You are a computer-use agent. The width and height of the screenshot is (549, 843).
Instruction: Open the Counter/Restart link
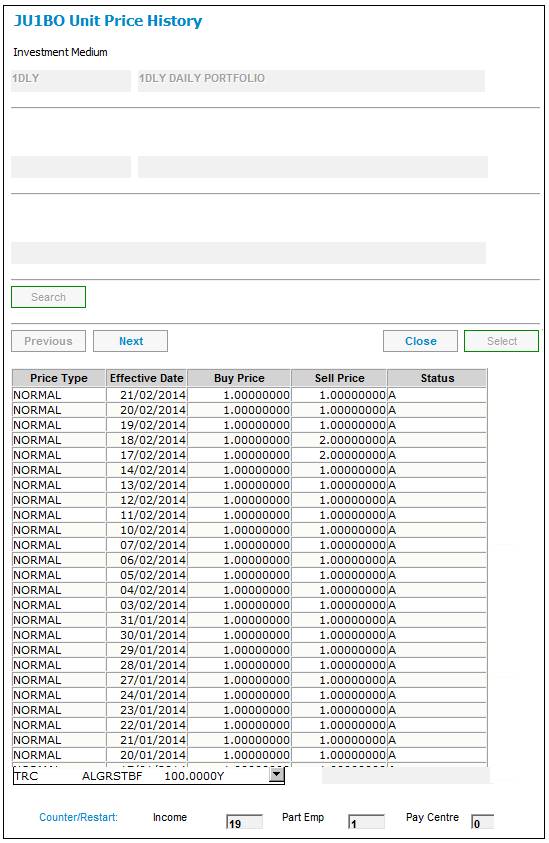coord(79,817)
